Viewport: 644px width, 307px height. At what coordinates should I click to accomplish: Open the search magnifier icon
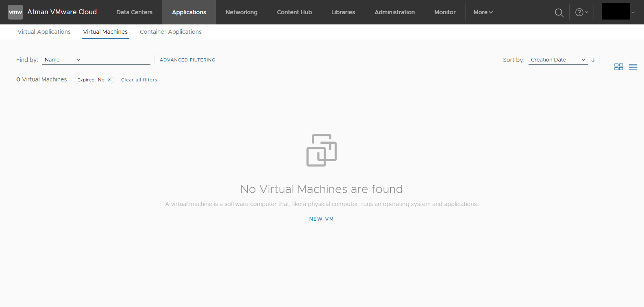[559, 13]
